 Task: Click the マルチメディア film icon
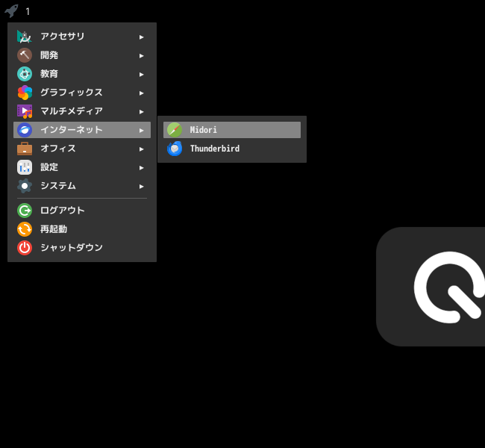pyautogui.click(x=25, y=111)
